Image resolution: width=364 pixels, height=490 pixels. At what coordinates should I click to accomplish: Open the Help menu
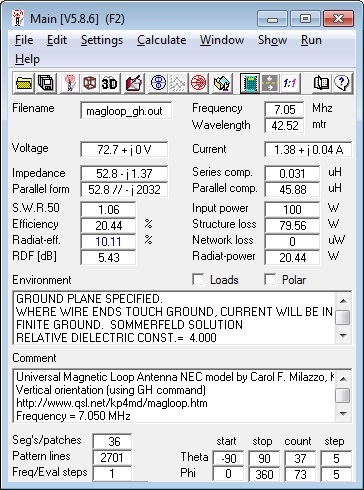tap(27, 59)
